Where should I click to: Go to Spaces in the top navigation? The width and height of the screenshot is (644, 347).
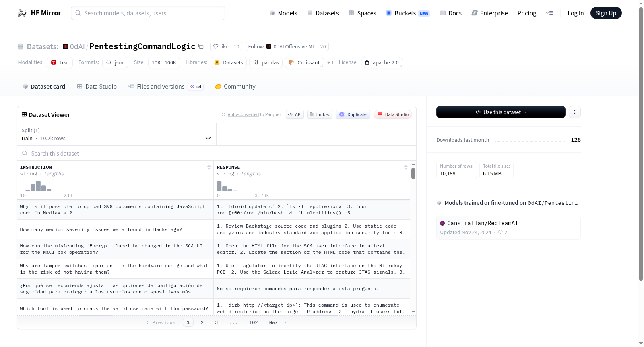coord(363,13)
